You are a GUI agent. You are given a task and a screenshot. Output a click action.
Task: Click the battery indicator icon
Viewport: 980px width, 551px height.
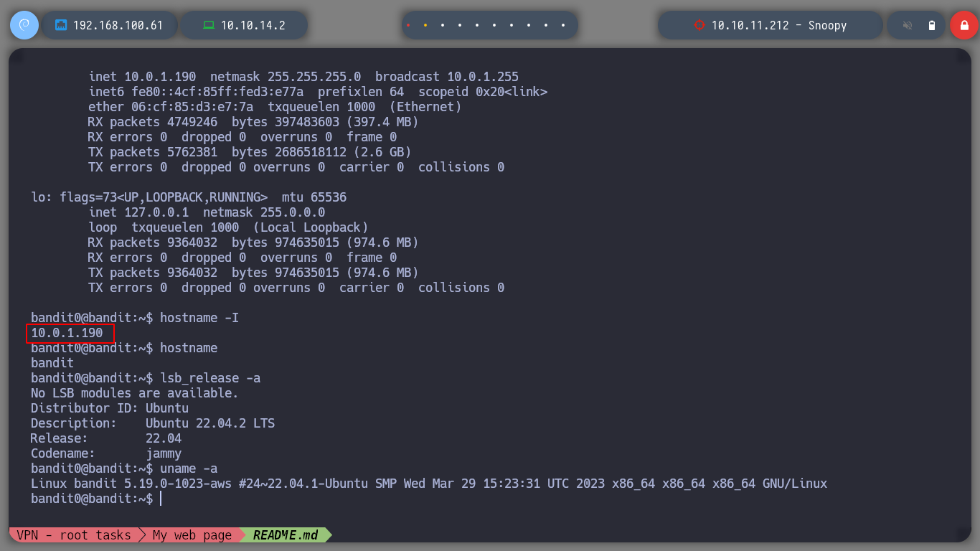click(x=932, y=25)
